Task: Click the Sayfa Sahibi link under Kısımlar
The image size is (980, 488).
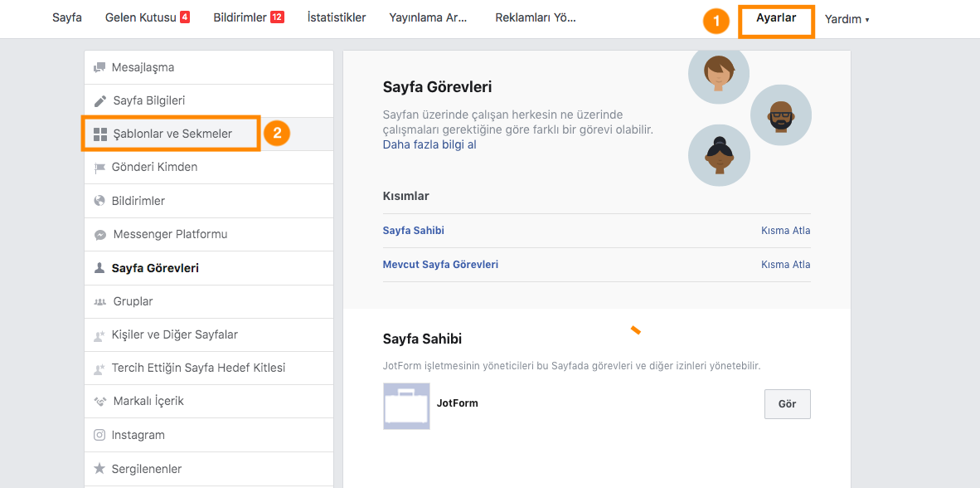Action: 413,230
